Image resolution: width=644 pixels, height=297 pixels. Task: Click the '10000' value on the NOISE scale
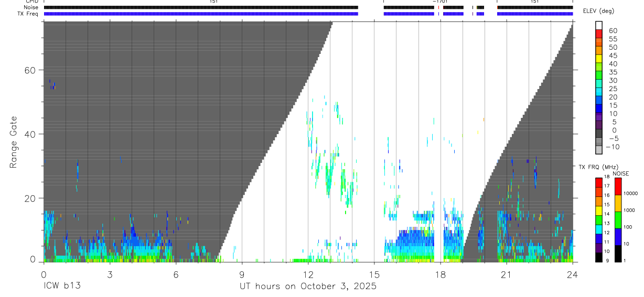631,193
